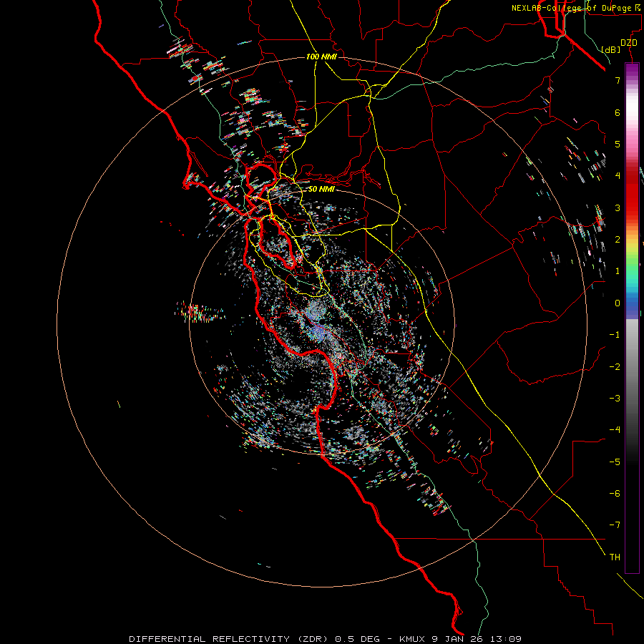
Task: Click the -5 value on the dB scale
Action: click(615, 462)
